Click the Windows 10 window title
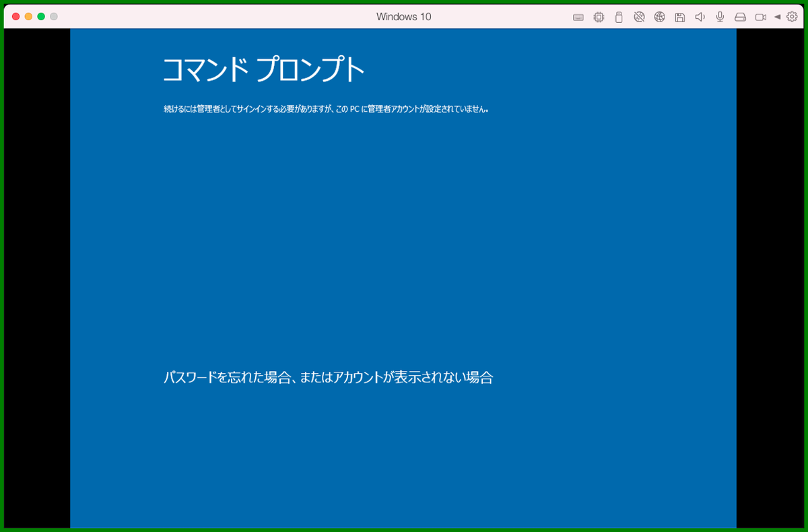Viewport: 808px width, 532px height. [404, 17]
